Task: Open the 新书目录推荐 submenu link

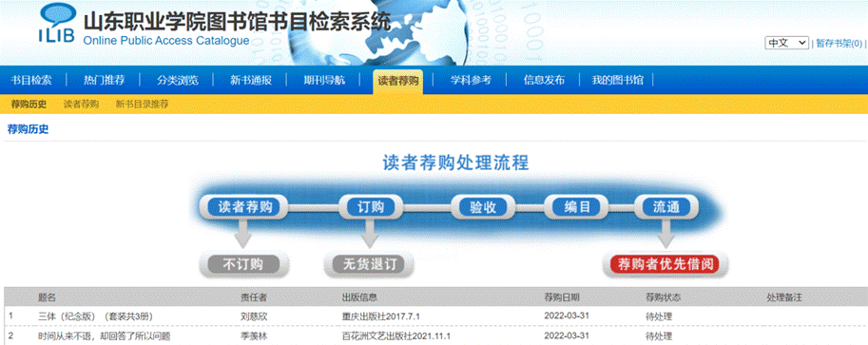Action: [142, 105]
